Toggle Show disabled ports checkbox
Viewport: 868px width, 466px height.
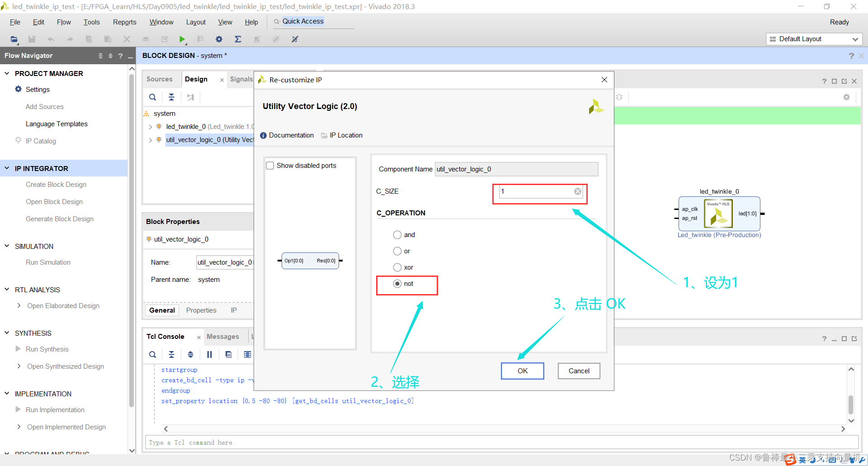pos(270,166)
